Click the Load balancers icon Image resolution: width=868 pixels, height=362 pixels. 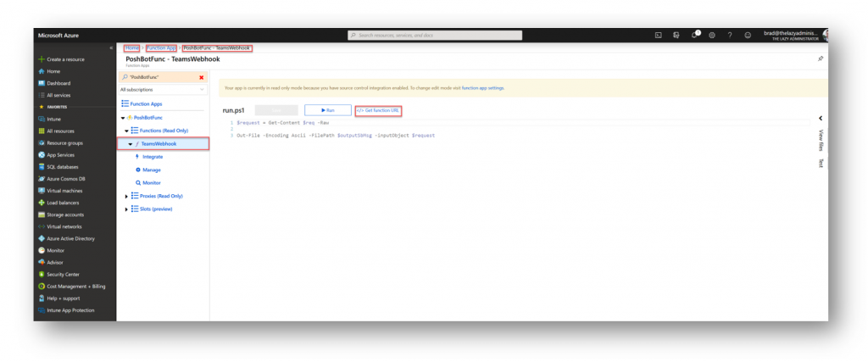coord(41,203)
